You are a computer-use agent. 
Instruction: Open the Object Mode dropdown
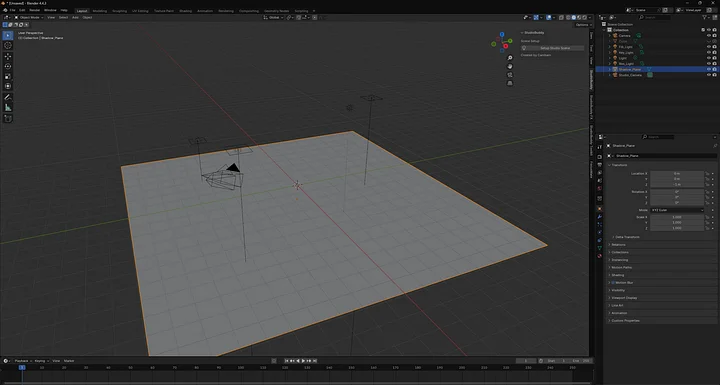click(29, 17)
